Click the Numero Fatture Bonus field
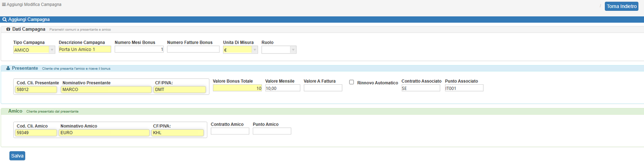The width and height of the screenshot is (644, 161). click(x=193, y=49)
